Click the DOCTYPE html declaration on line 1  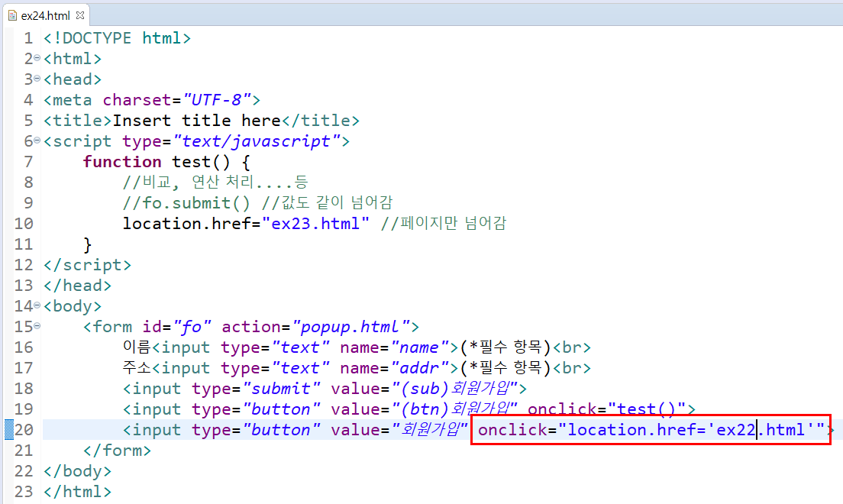coord(117,38)
